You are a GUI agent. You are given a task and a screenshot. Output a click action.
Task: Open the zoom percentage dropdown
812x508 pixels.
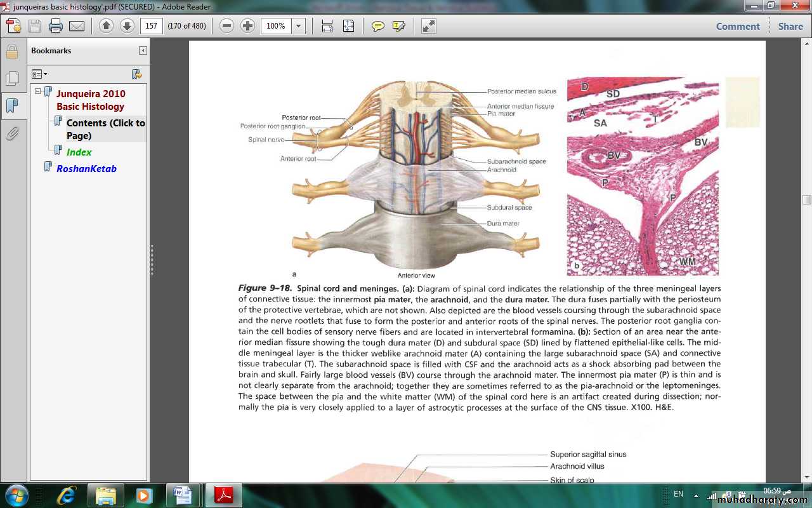point(299,26)
